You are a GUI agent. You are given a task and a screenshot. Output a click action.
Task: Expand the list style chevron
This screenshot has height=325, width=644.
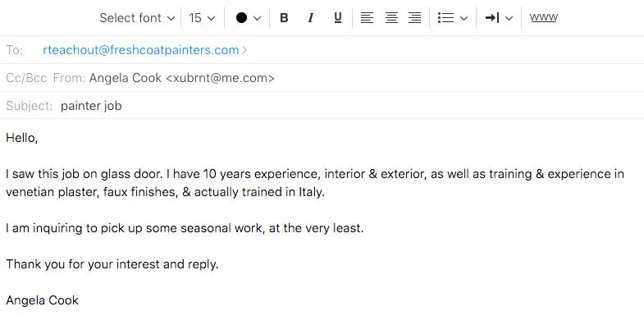click(464, 18)
